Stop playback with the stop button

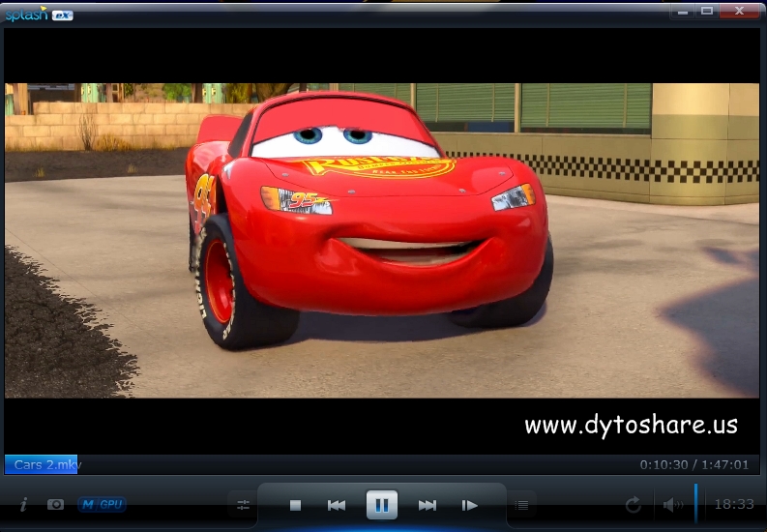[x=295, y=505]
